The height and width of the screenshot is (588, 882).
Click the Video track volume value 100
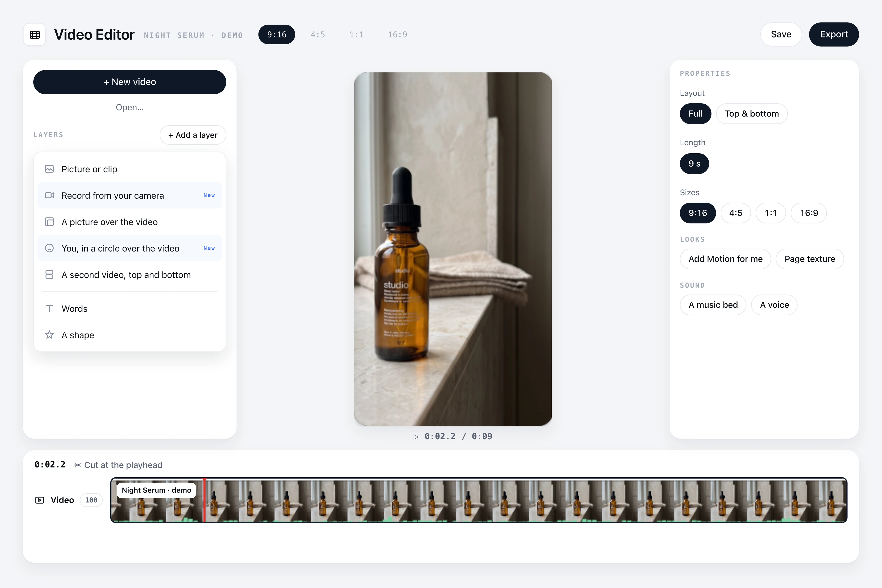click(x=91, y=500)
